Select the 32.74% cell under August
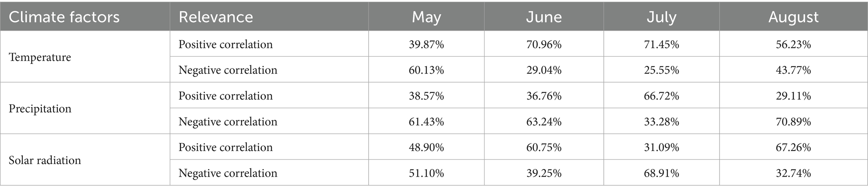 coord(793,173)
